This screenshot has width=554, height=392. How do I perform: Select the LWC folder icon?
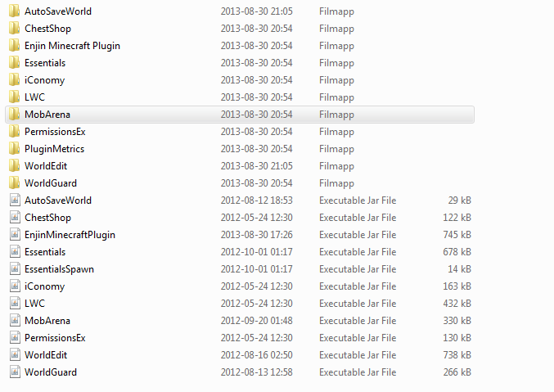14,97
